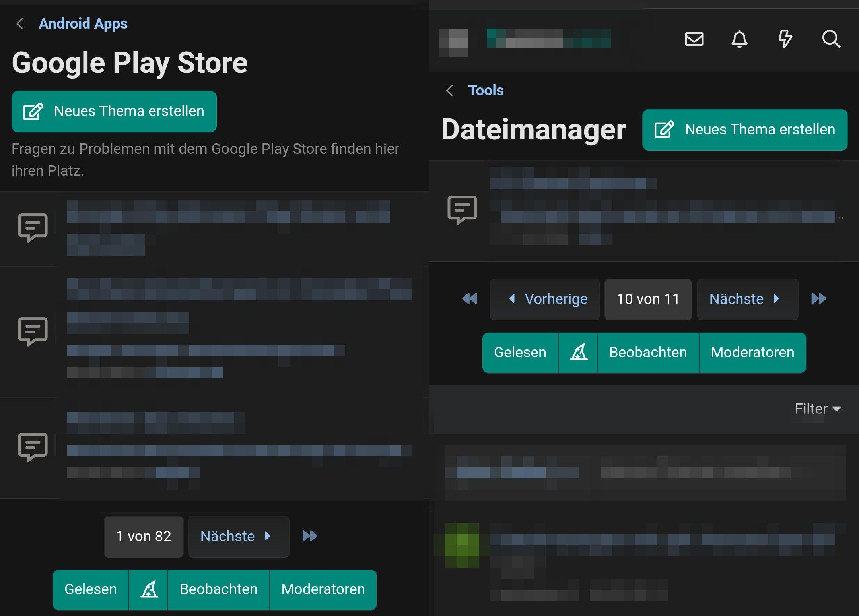Click back chevron next to Tools
Viewport: 859px width, 616px height.
click(x=450, y=91)
